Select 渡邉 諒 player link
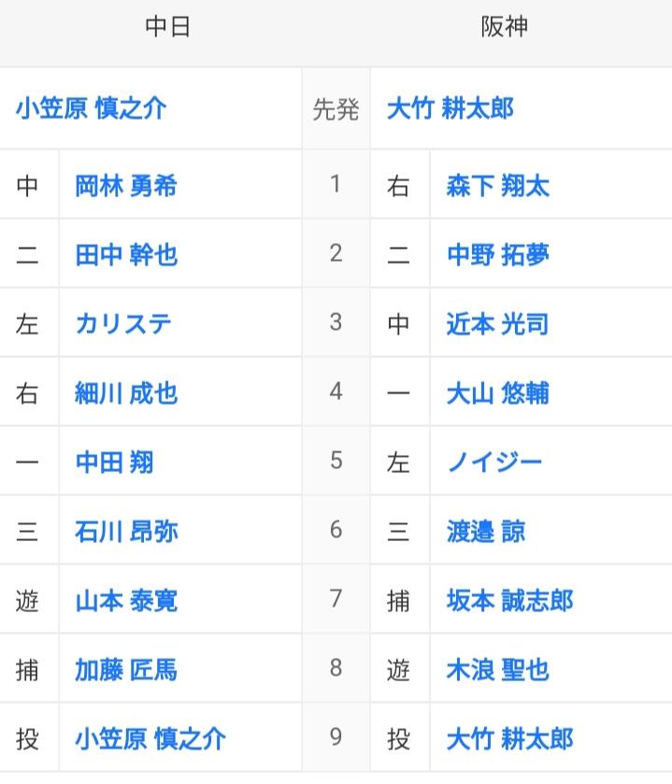Viewport: 672px width, 784px height. pyautogui.click(x=486, y=532)
